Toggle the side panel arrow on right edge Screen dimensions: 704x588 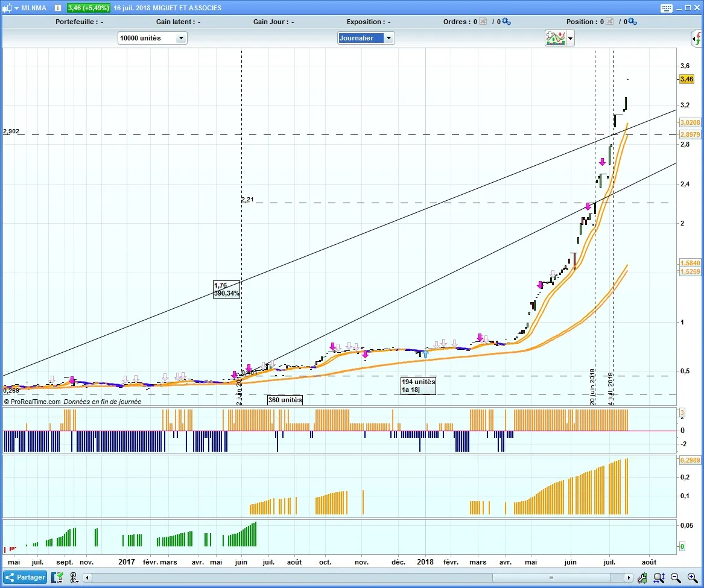[697, 39]
